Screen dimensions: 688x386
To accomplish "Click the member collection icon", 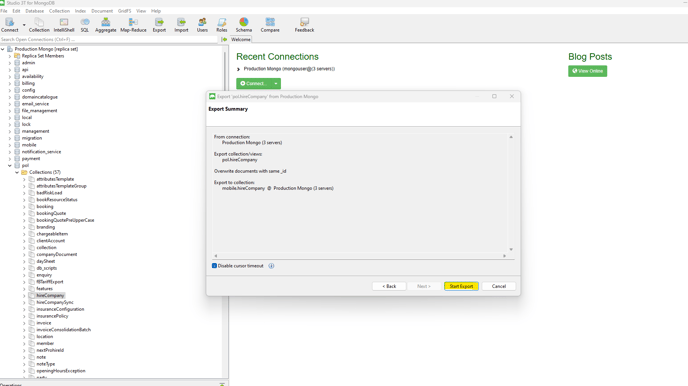I will point(32,343).
